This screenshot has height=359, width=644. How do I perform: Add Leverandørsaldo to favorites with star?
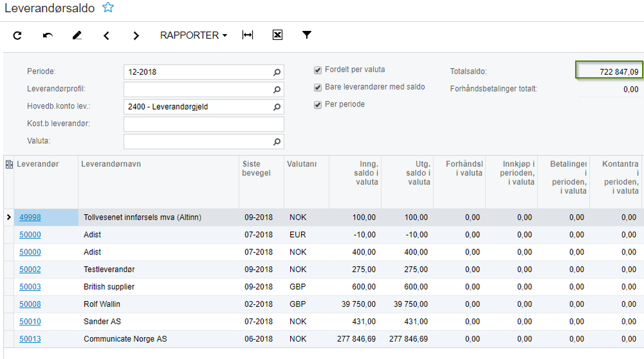108,8
